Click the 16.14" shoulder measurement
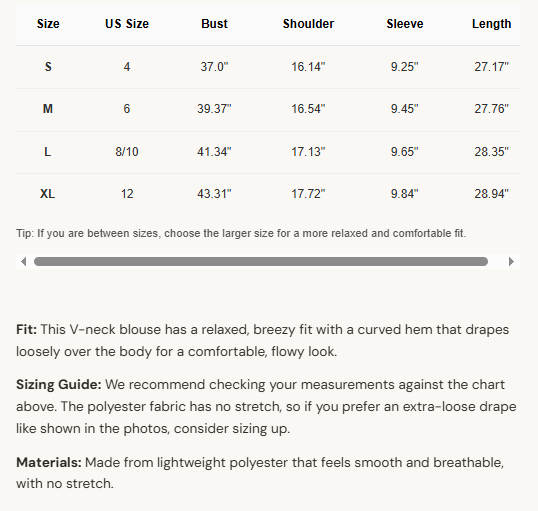The height and width of the screenshot is (511, 538). coord(308,67)
